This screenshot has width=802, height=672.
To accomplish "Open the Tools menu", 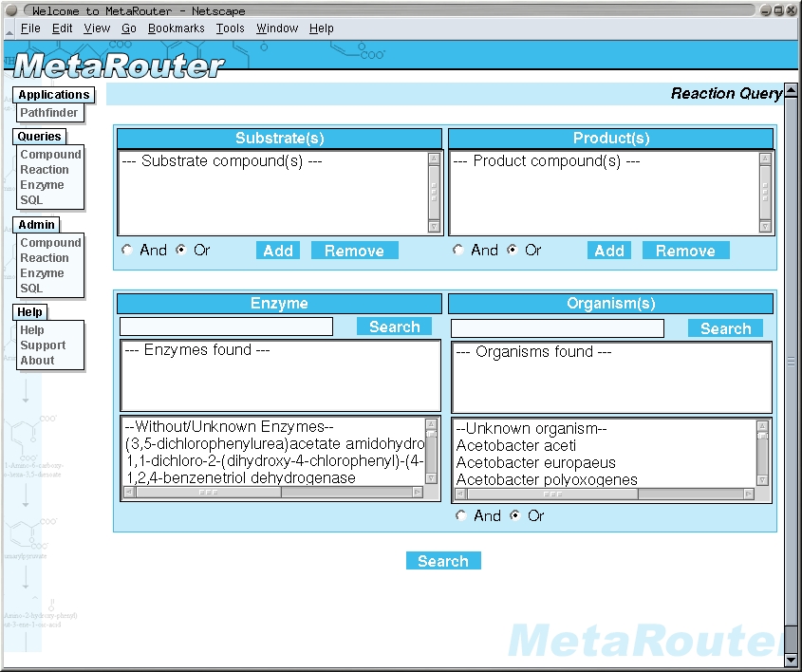I will point(231,28).
